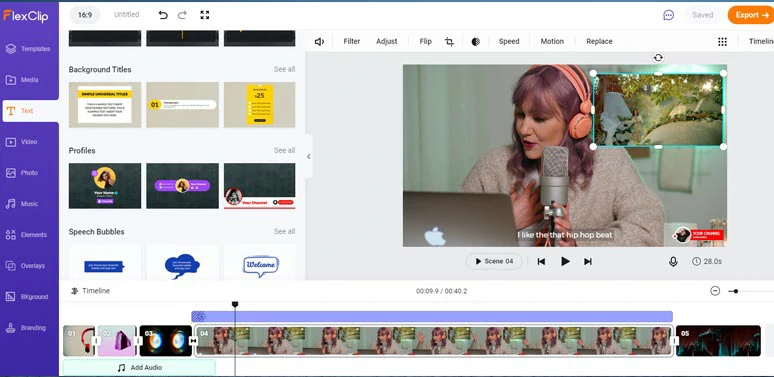The image size is (774, 377).
Task: Click the rotate handle above selected clip
Action: pyautogui.click(x=658, y=58)
